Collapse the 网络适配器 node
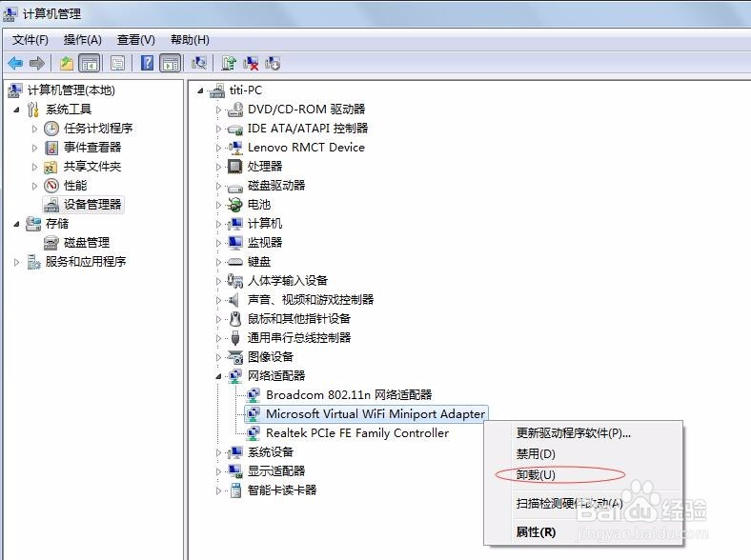Viewport: 751px width, 560px height. point(218,376)
